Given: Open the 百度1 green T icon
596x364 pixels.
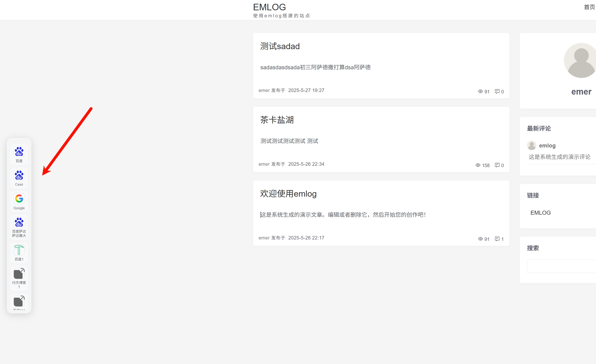Looking at the screenshot, I should pos(19,250).
